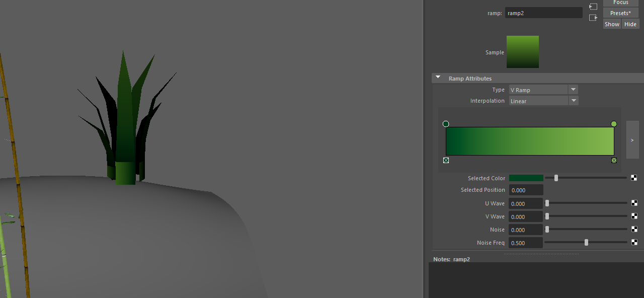Click the go to input connection icon
Image resolution: width=644 pixels, height=298 pixels.
593,7
